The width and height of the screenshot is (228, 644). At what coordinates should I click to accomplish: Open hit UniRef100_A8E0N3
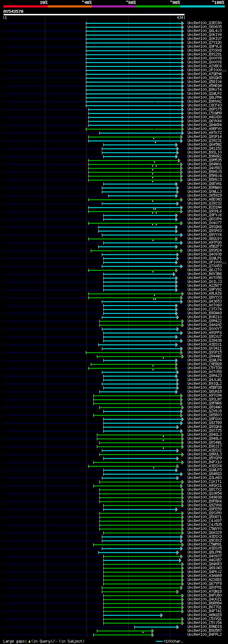(204, 200)
